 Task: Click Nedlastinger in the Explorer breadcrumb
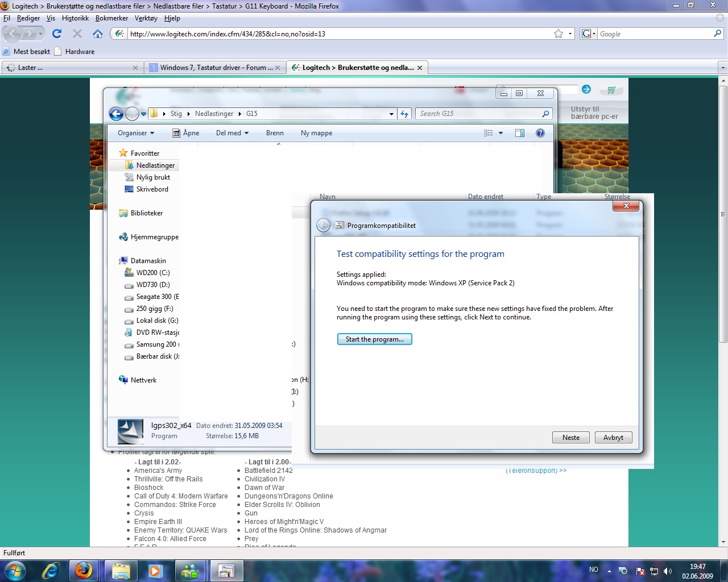pos(214,114)
